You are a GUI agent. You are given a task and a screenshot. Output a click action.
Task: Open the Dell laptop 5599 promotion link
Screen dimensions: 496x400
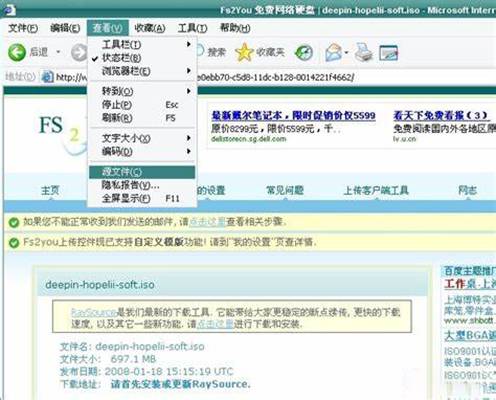click(x=293, y=115)
